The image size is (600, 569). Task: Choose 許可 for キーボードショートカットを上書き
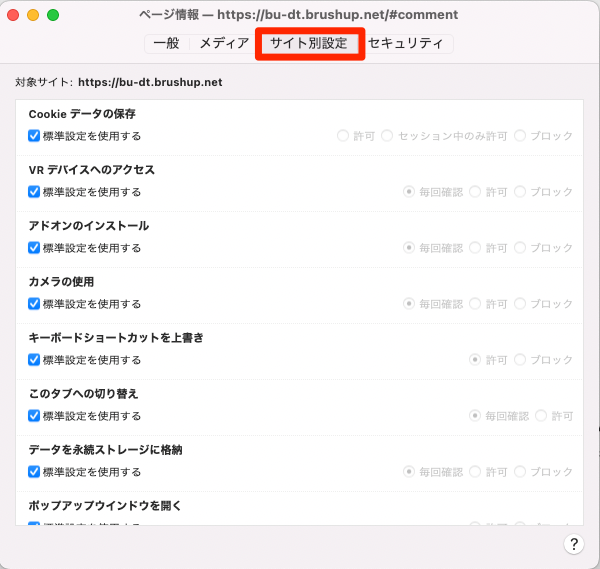pyautogui.click(x=476, y=360)
